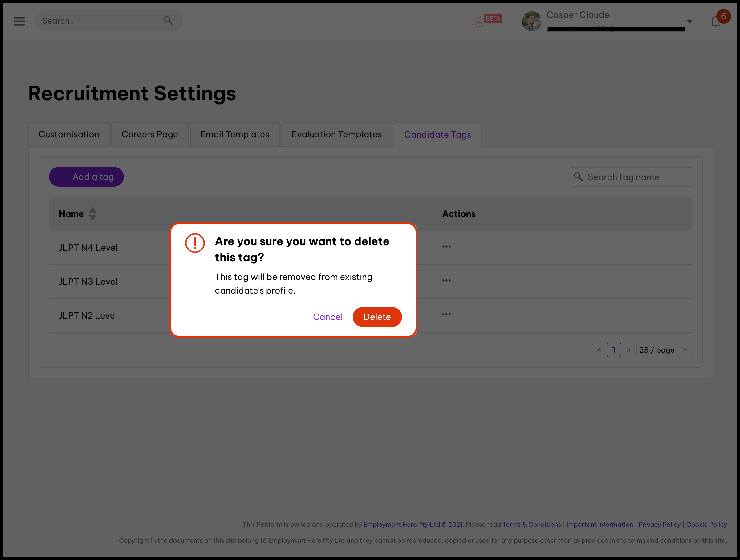Switch to the Email Templates tab
The width and height of the screenshot is (740, 560).
coord(234,135)
